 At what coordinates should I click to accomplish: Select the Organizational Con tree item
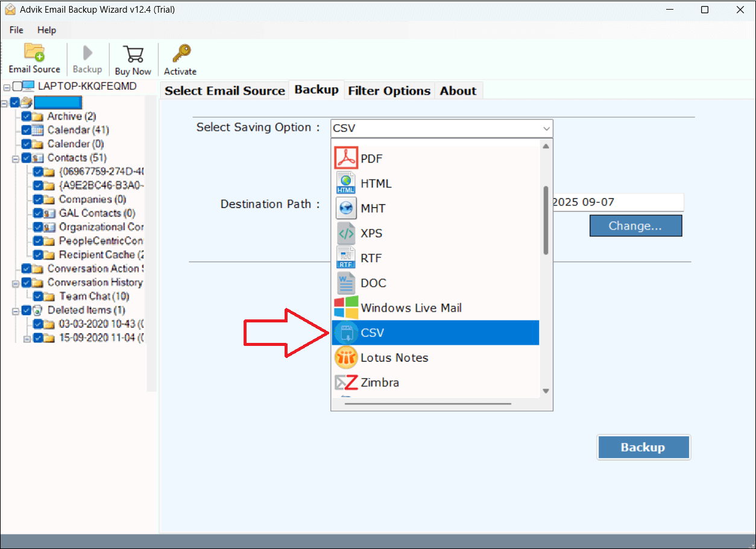tap(101, 227)
